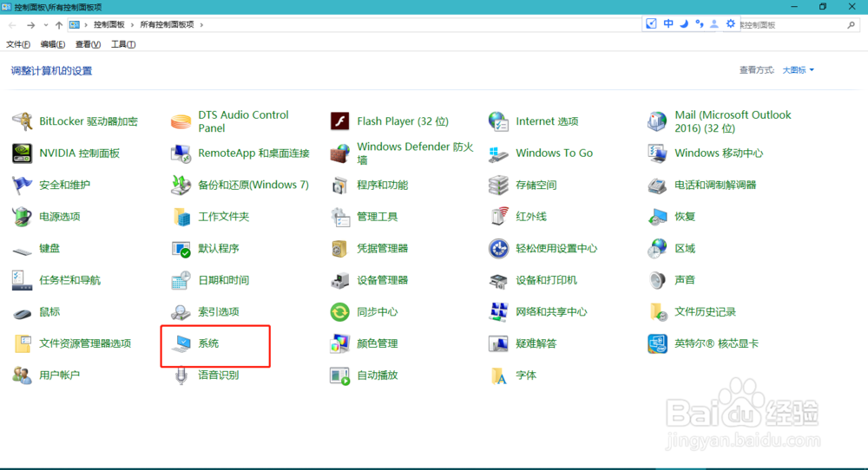Open 管理工具 icon
868x470 pixels.
[339, 216]
